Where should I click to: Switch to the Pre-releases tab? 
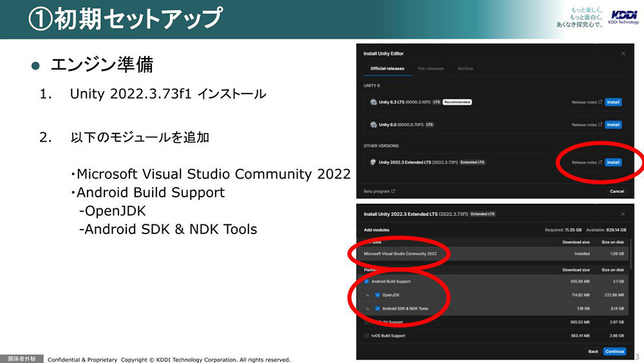(x=430, y=68)
